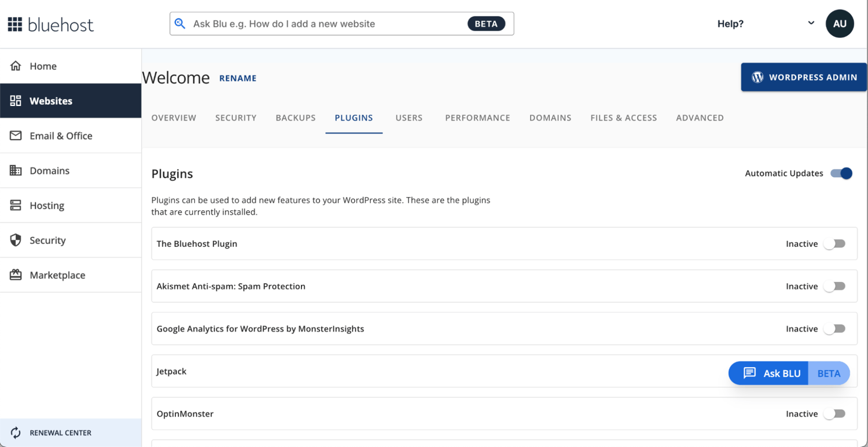
Task: Click the Domains building icon
Action: (16, 170)
